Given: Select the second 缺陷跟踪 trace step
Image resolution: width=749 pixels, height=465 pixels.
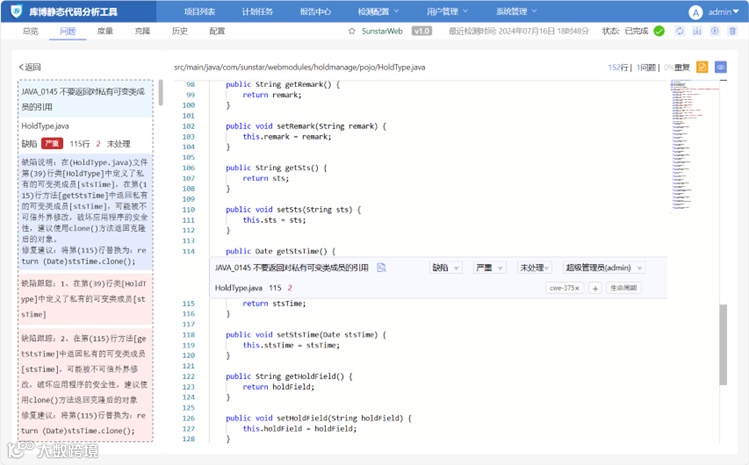Looking at the screenshot, I should [x=86, y=385].
